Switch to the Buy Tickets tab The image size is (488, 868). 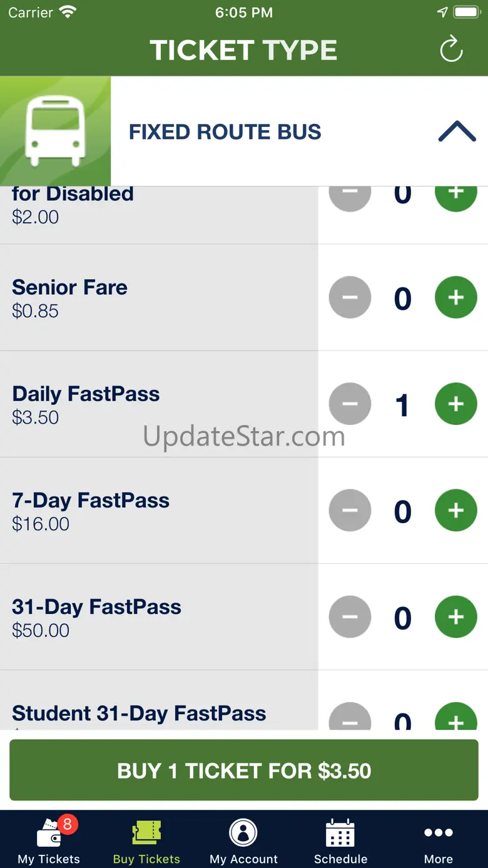[x=146, y=840]
